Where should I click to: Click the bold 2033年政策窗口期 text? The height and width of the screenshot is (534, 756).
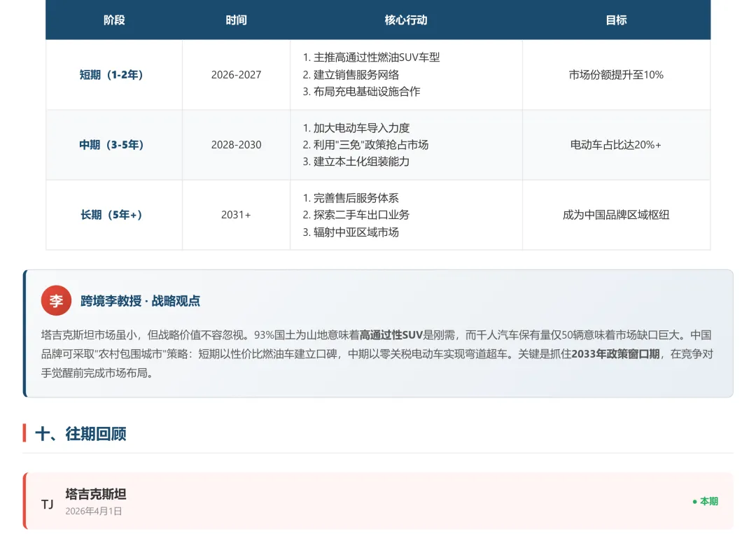(616, 353)
